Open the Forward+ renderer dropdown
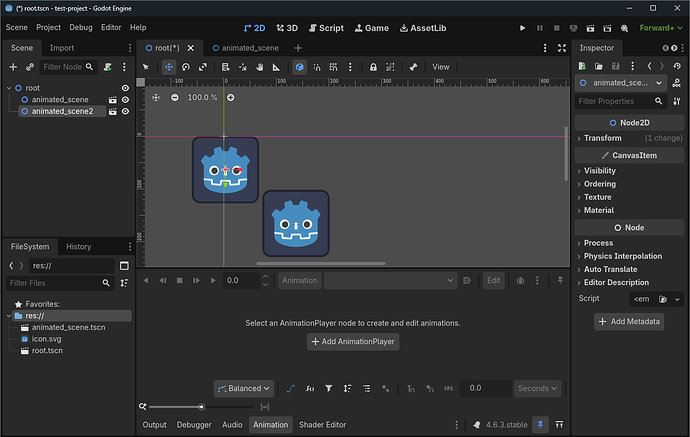Image resolution: width=690 pixels, height=437 pixels. point(661,28)
